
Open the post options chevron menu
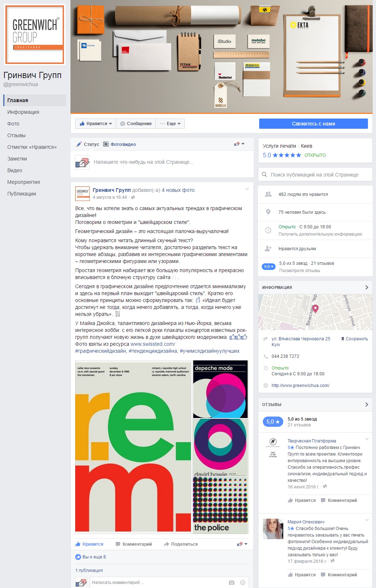point(247,189)
